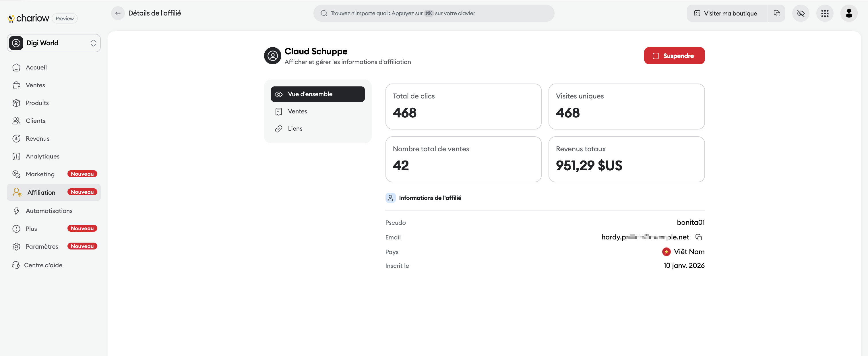Open the apps grid menu icon
868x356 pixels.
pos(825,13)
